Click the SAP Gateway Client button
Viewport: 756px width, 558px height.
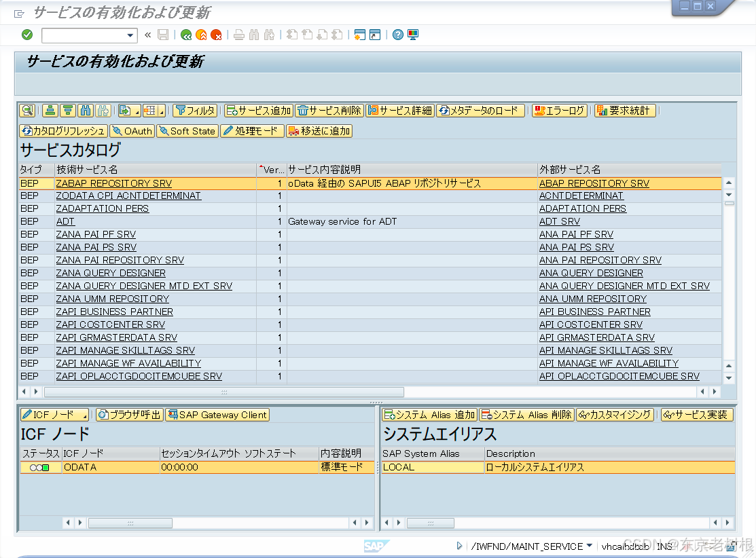[217, 415]
